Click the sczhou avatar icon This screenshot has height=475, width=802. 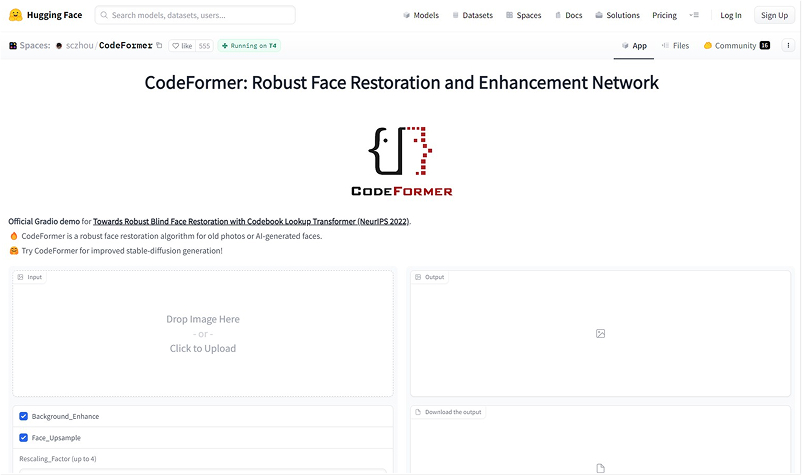tap(59, 46)
